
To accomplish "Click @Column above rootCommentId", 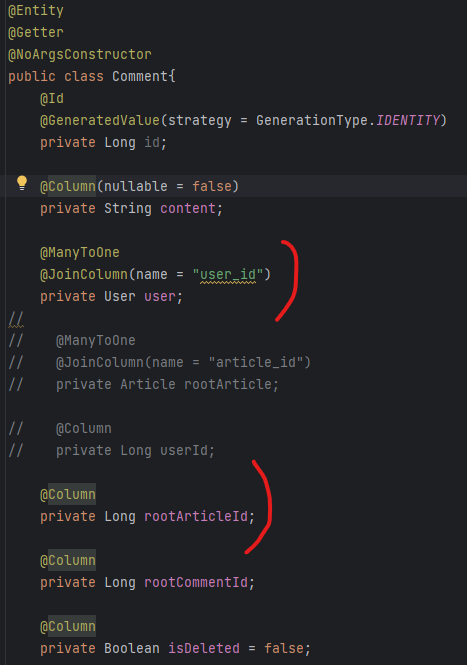I will [68, 561].
